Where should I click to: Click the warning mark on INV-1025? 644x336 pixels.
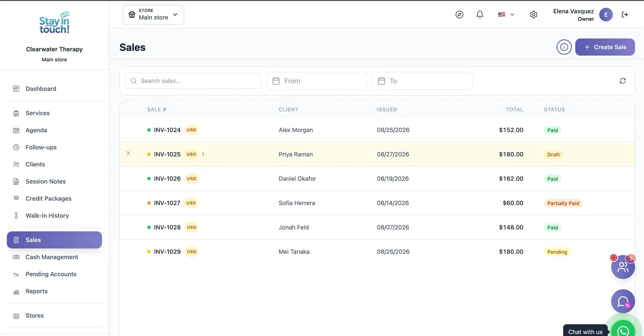tap(203, 154)
